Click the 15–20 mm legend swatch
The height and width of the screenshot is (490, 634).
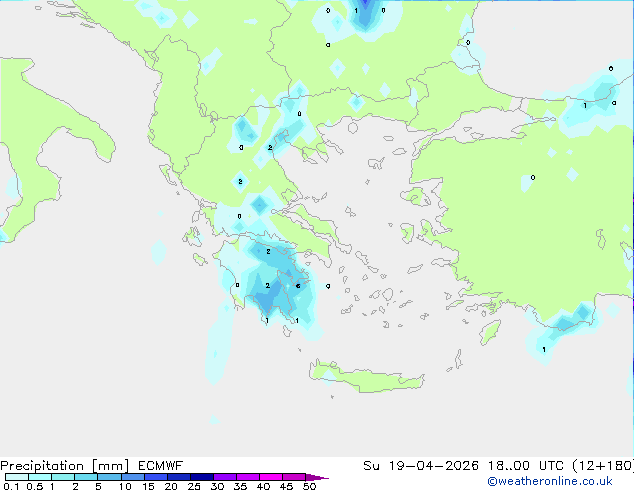[x=156, y=477]
